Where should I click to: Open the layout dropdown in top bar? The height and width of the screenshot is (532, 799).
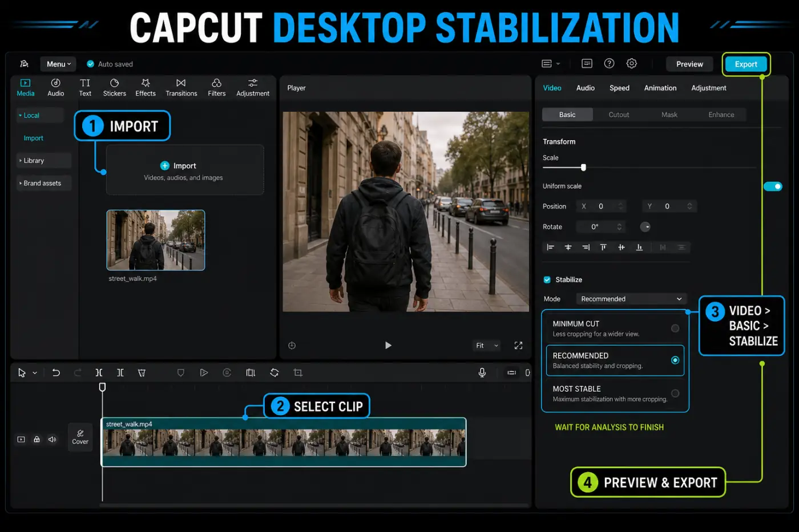tap(551, 63)
